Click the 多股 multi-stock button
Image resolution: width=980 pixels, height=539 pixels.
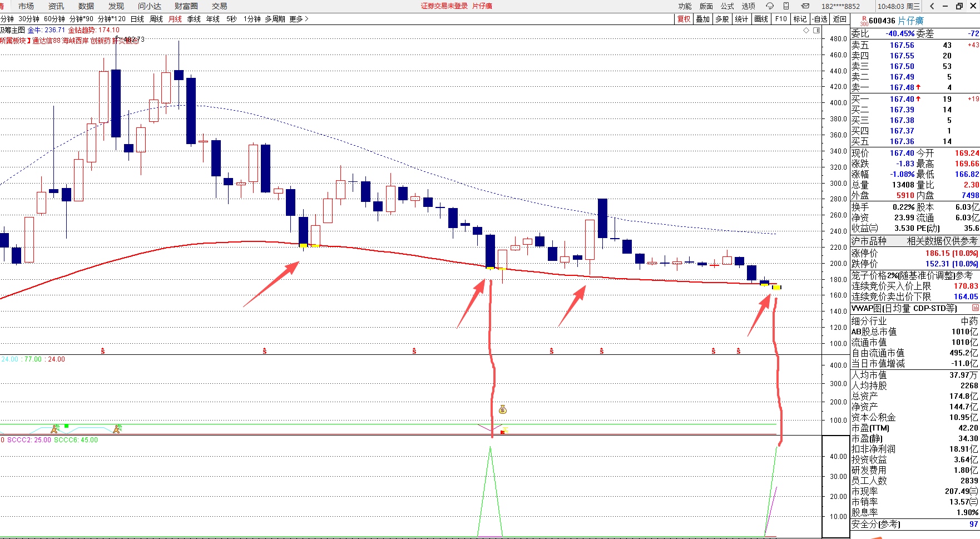pyautogui.click(x=722, y=19)
